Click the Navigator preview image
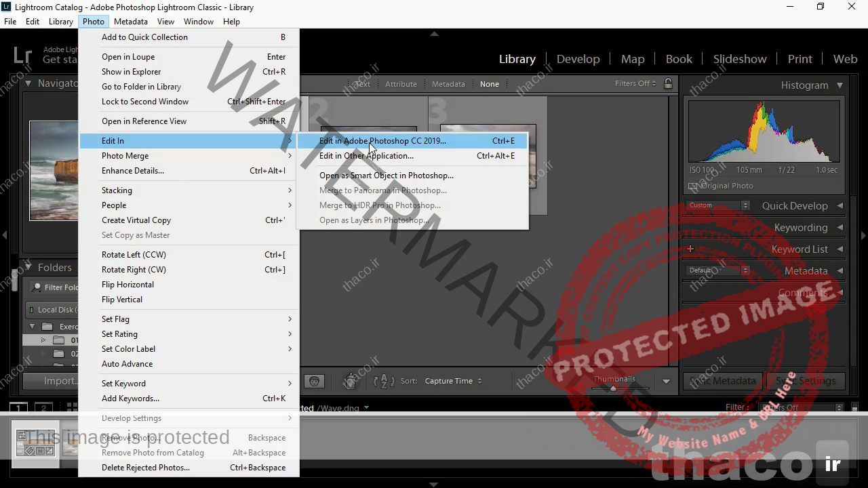Image resolution: width=868 pixels, height=488 pixels. pos(54,171)
